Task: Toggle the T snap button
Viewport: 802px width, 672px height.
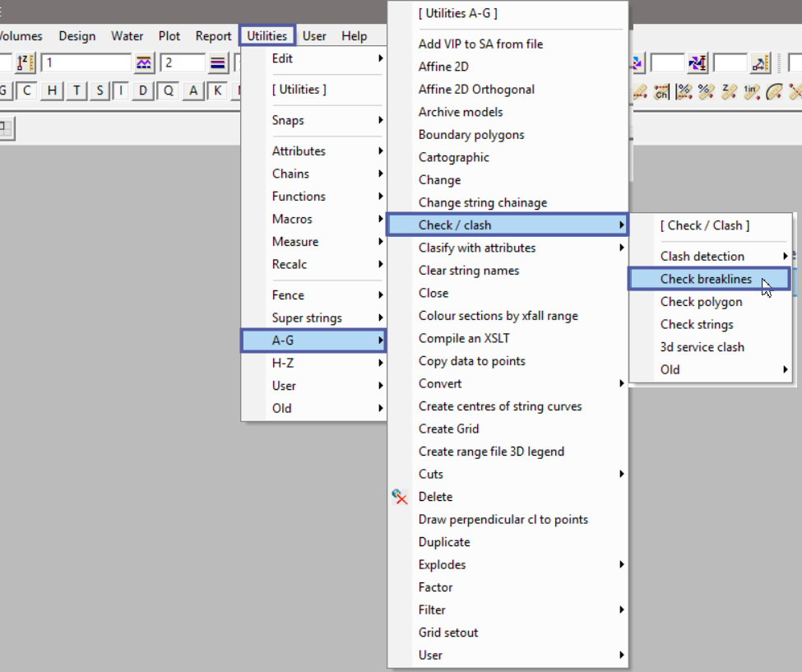Action: (x=76, y=91)
